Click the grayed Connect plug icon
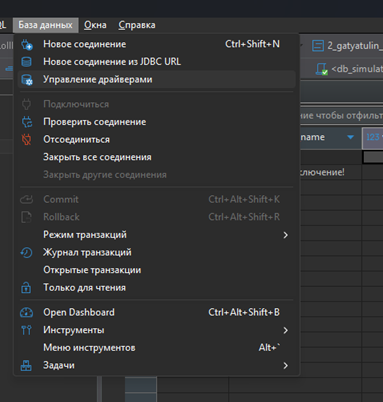 [x=26, y=104]
